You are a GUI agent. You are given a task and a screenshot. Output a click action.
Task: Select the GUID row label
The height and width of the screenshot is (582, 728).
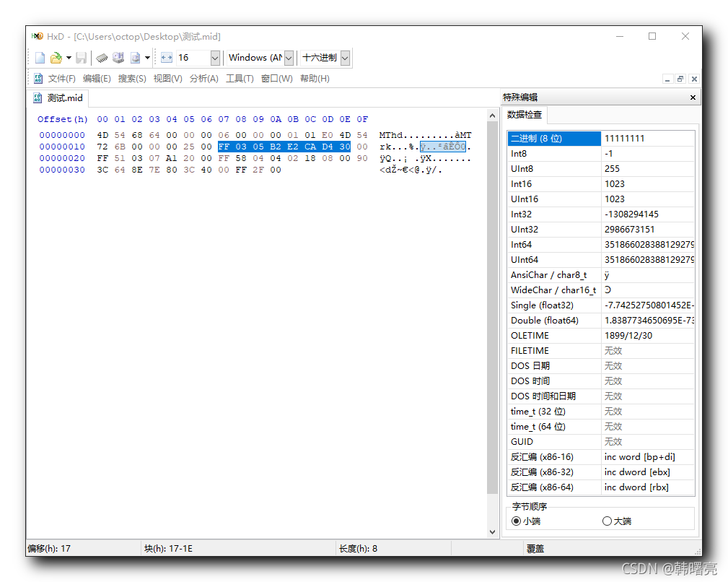[x=522, y=442]
